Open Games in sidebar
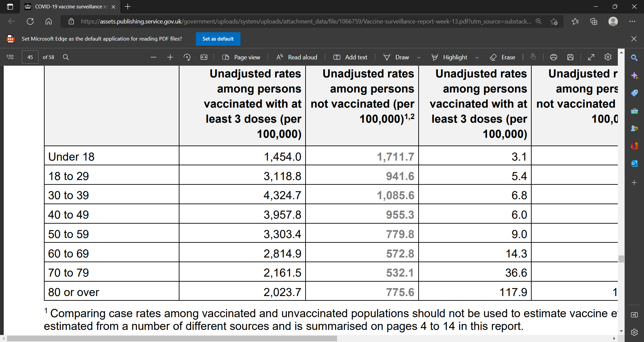The width and height of the screenshot is (644, 342). 634,128
